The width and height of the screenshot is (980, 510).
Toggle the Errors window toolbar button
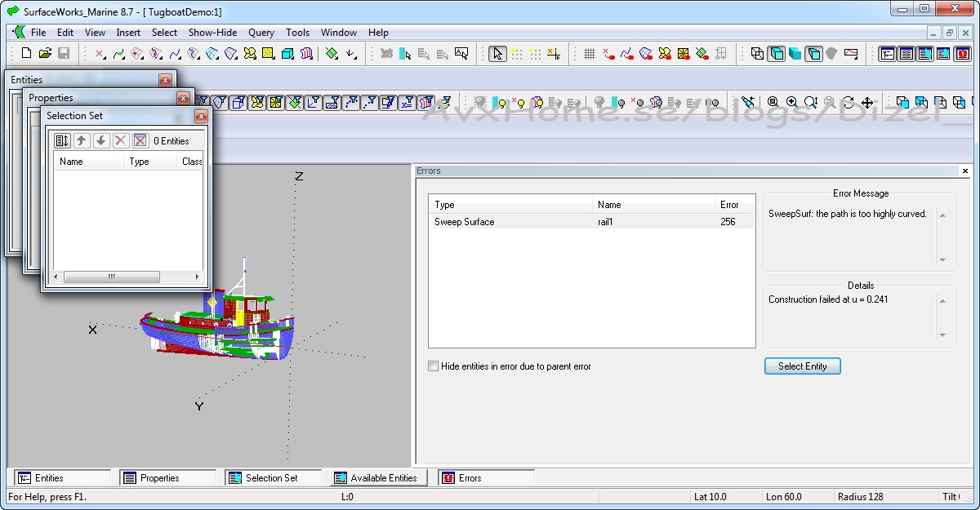961,54
